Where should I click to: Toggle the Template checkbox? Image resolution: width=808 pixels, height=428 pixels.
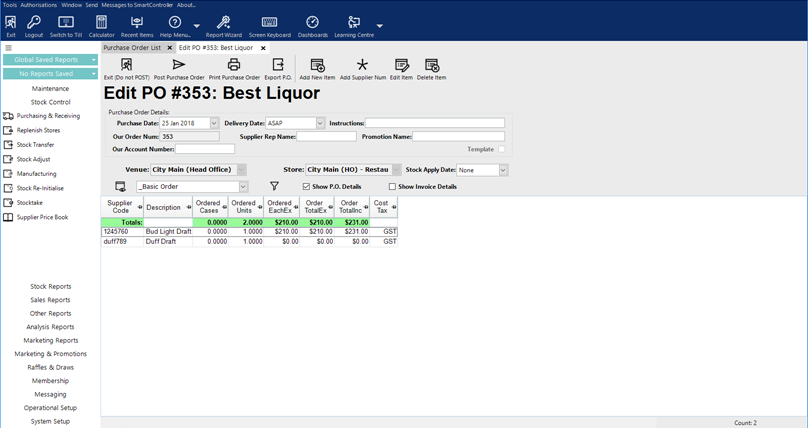point(502,149)
